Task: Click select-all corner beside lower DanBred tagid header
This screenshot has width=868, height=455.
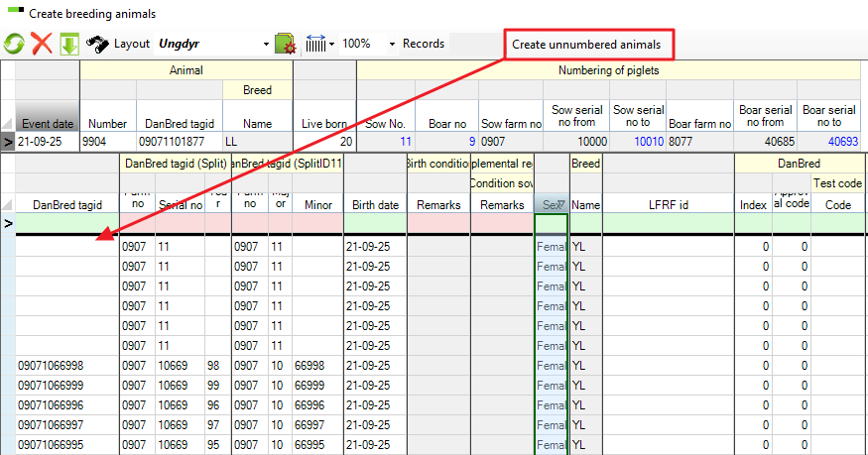Action: pos(8,204)
